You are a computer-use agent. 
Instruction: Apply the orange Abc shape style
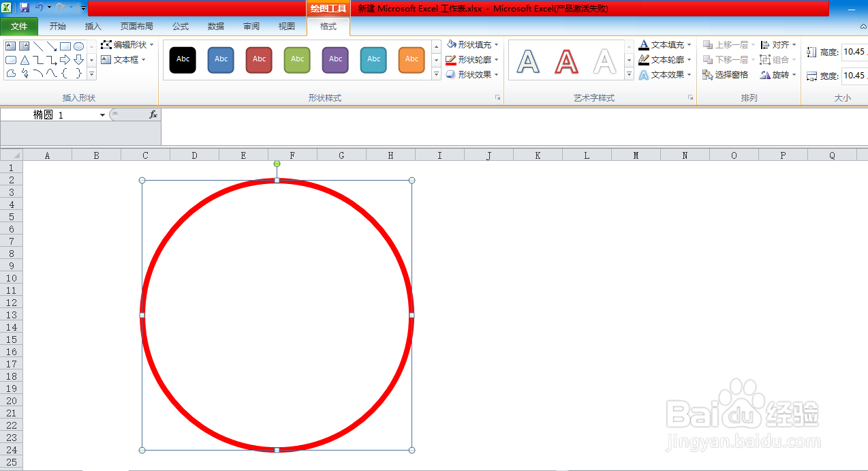(x=412, y=60)
